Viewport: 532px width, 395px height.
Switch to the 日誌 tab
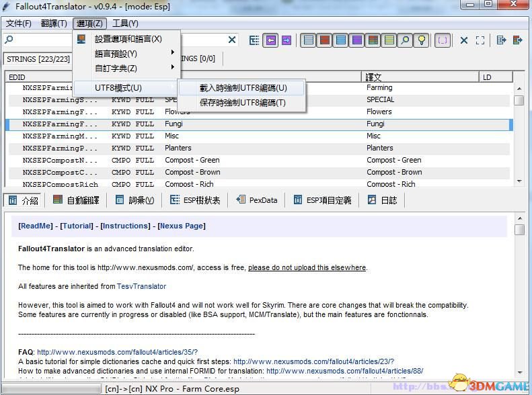(382, 200)
